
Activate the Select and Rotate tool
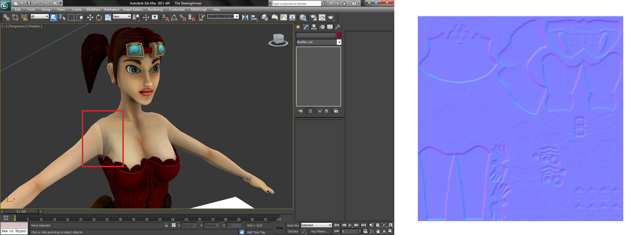point(99,17)
